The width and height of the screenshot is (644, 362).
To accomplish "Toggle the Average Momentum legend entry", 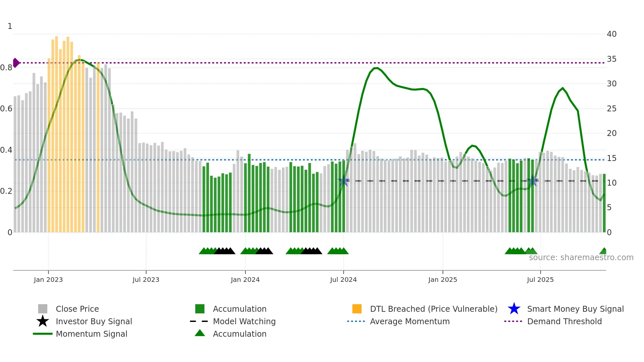I will click(x=410, y=321).
